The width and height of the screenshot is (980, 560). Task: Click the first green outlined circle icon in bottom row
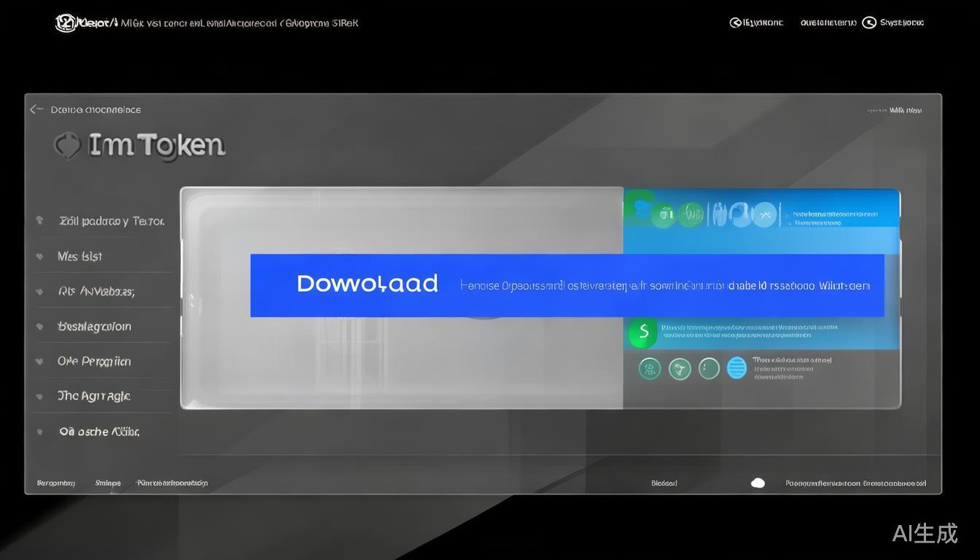coord(650,368)
